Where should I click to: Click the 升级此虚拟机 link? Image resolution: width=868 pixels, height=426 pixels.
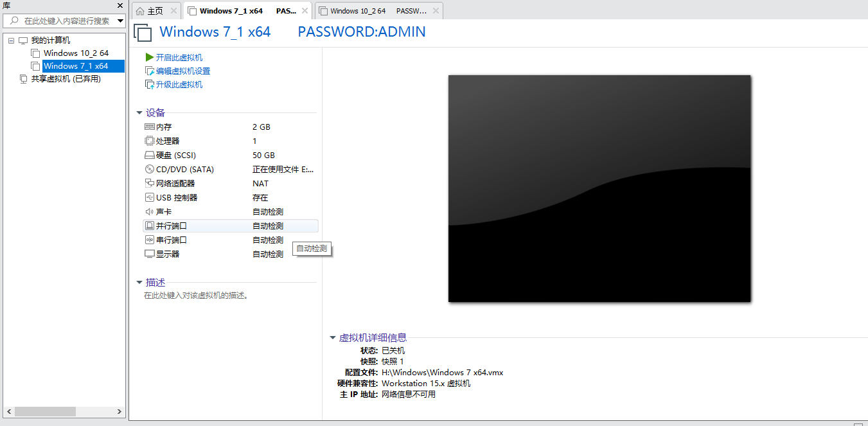click(x=179, y=84)
